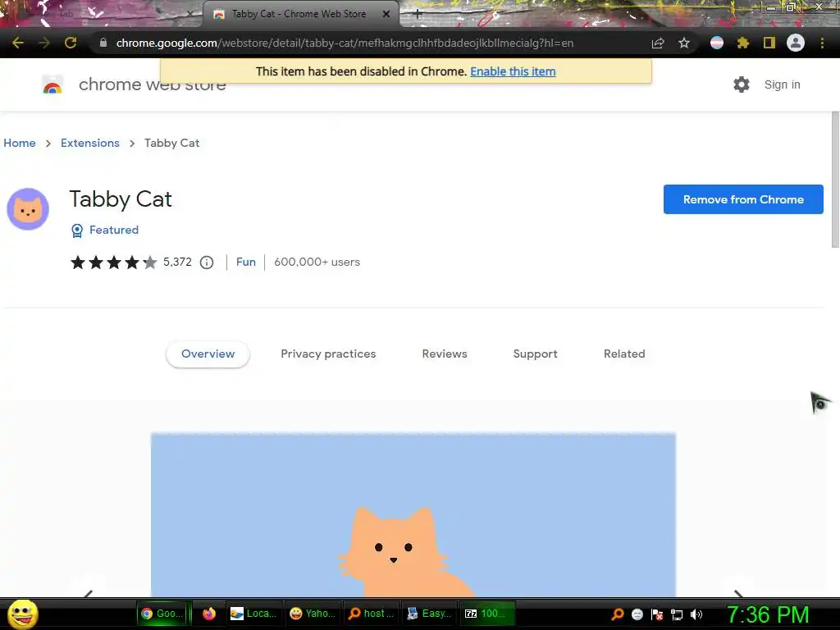This screenshot has height=630, width=840.
Task: Open Web Store settings gear
Action: pyautogui.click(x=742, y=84)
